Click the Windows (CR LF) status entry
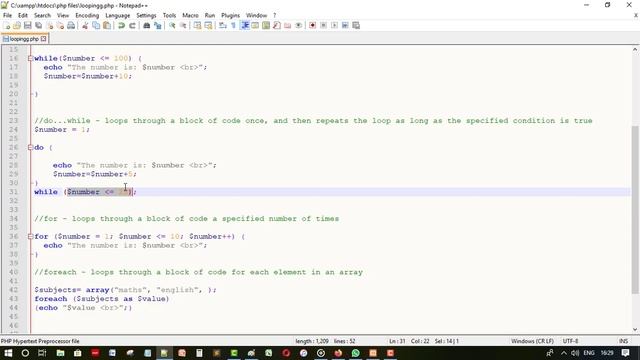 tap(532, 341)
